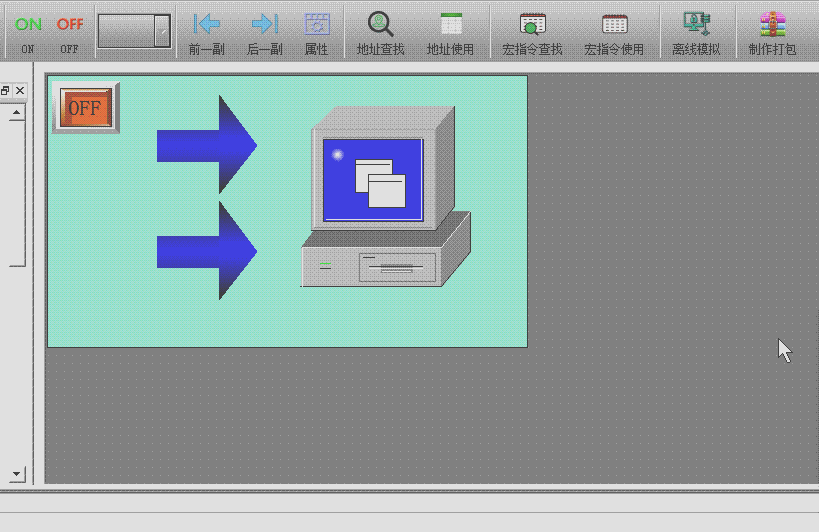Select the lower blue arrow graphic
The width and height of the screenshot is (819, 532).
coord(206,250)
